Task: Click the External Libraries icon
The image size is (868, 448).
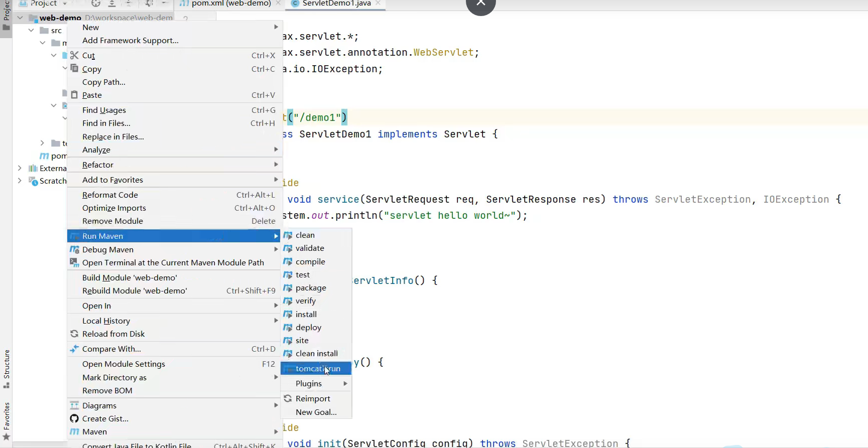Action: [x=33, y=168]
